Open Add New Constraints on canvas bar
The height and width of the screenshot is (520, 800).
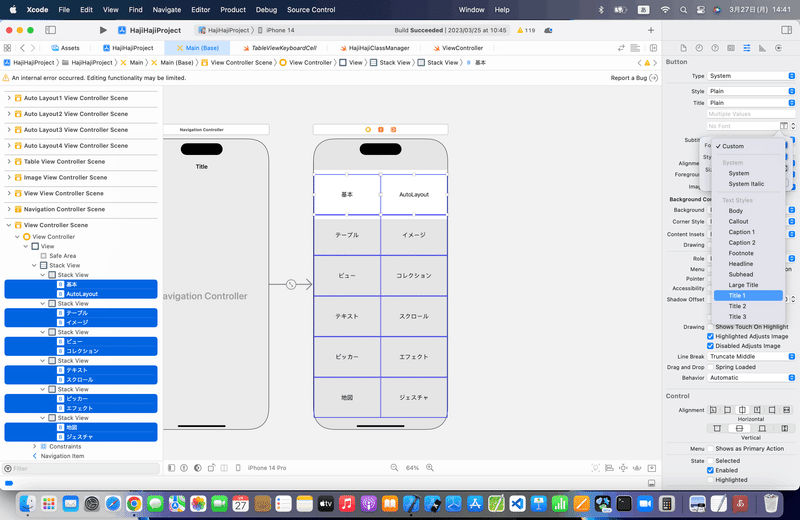pyautogui.click(x=623, y=467)
